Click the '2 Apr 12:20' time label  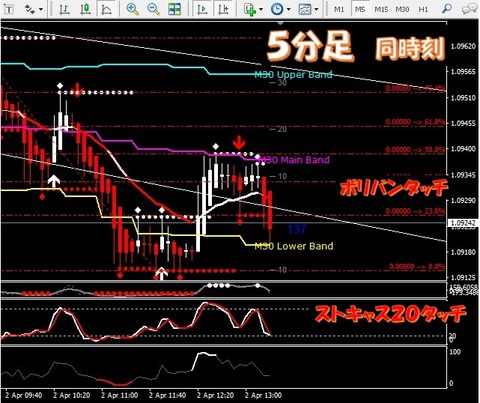215,395
